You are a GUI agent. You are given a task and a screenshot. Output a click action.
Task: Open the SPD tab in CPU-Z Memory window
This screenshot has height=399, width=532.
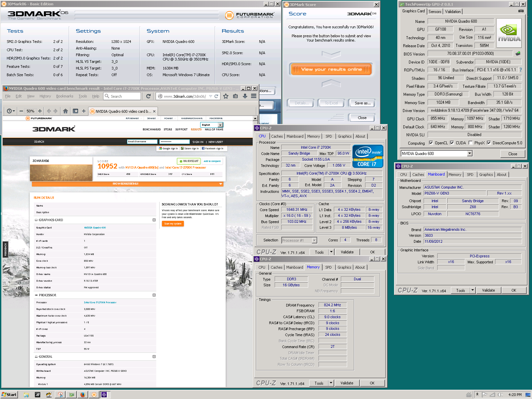point(329,267)
